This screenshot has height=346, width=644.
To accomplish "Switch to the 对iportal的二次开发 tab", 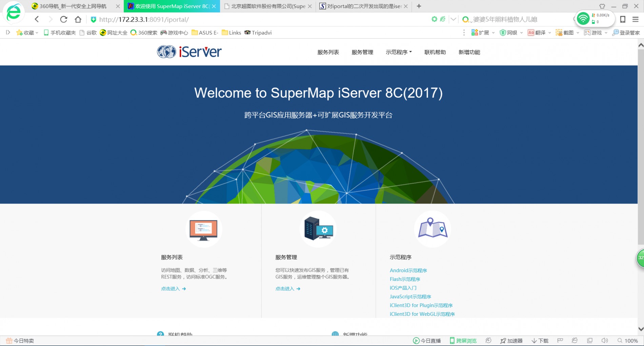I will coord(363,6).
